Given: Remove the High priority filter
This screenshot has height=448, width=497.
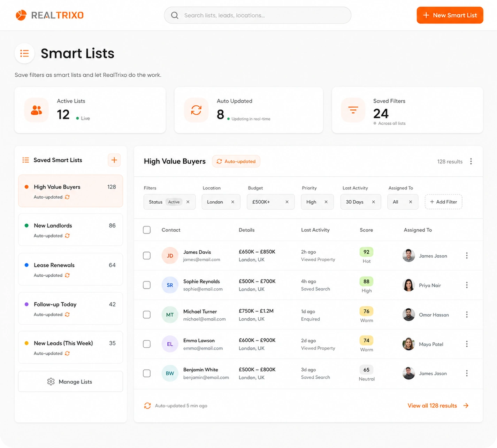Looking at the screenshot, I should coord(326,202).
